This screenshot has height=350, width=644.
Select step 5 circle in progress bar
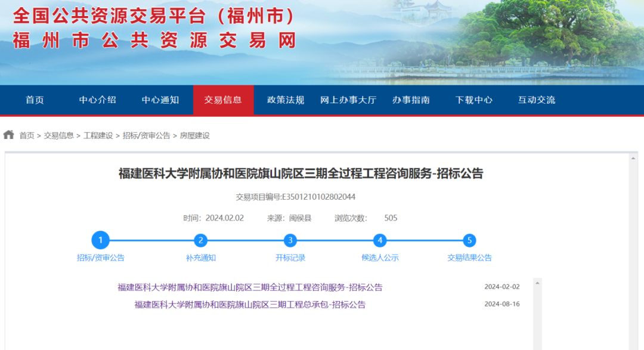coord(469,240)
